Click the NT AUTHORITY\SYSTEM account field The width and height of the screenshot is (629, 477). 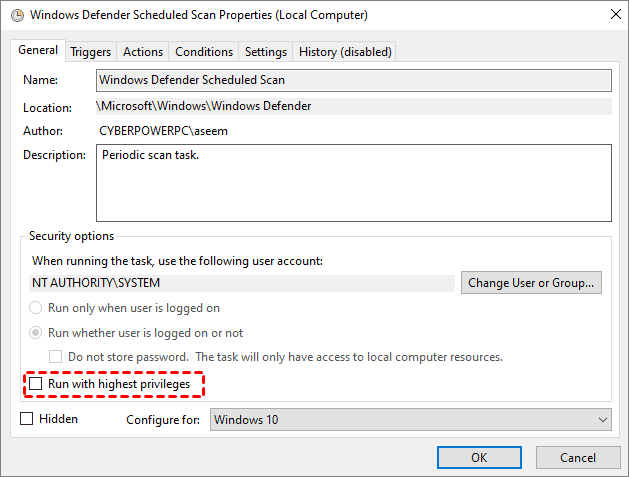(x=238, y=283)
